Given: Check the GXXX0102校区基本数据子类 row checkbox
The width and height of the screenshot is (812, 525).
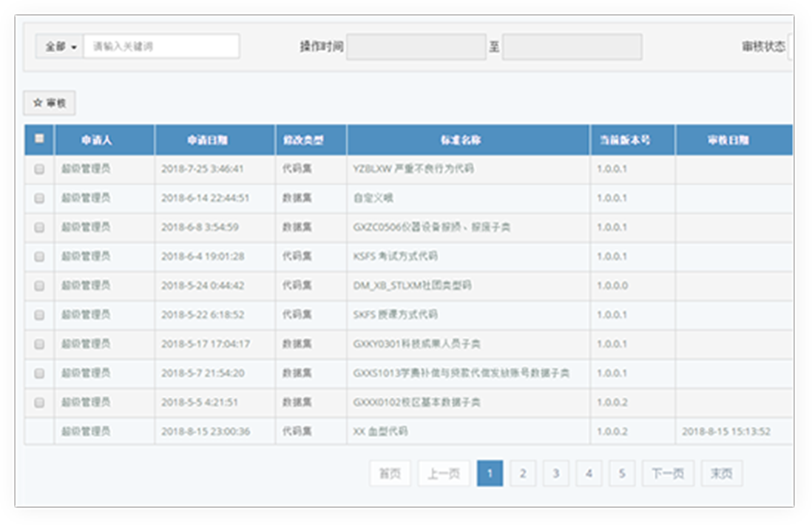Looking at the screenshot, I should (x=39, y=402).
